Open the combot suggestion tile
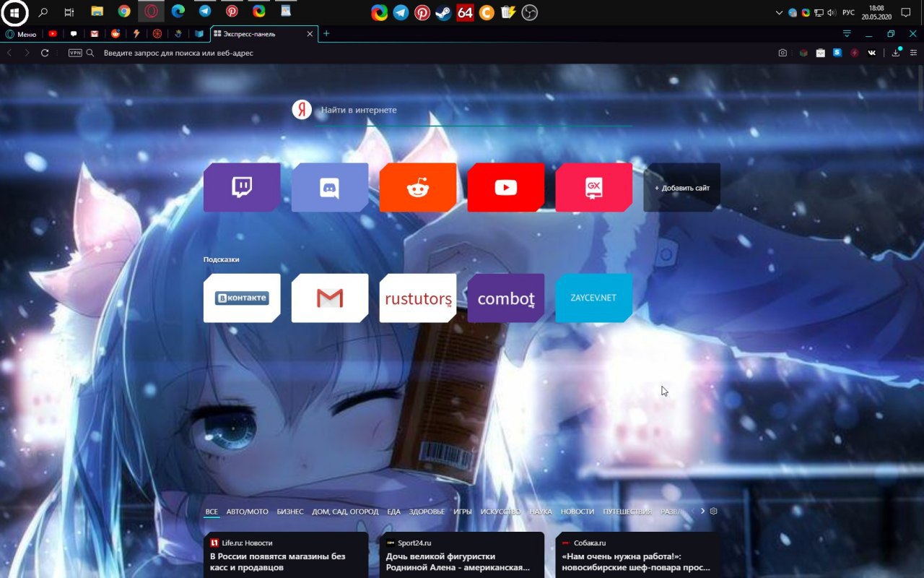 click(506, 298)
